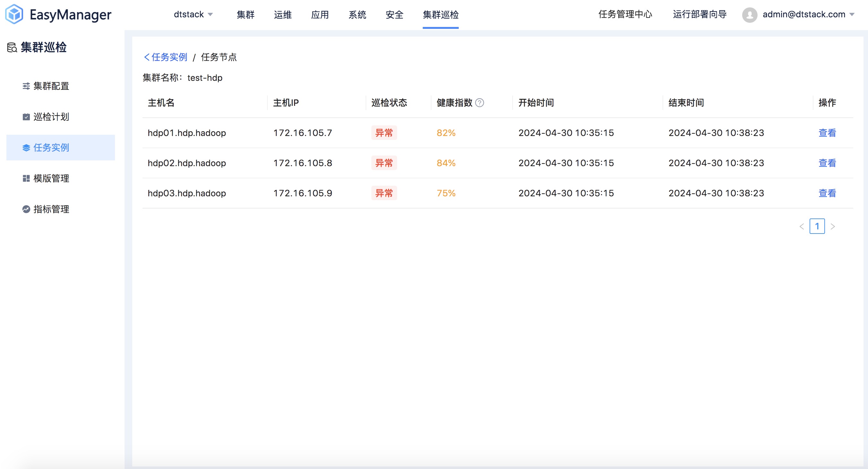Click page 1 in pagination
The width and height of the screenshot is (868, 469).
point(817,226)
